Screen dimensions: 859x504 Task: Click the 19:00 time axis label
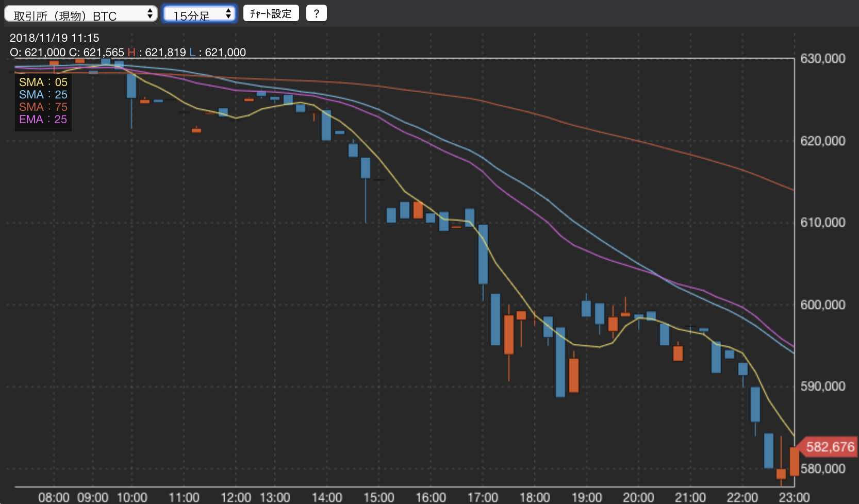pyautogui.click(x=587, y=497)
